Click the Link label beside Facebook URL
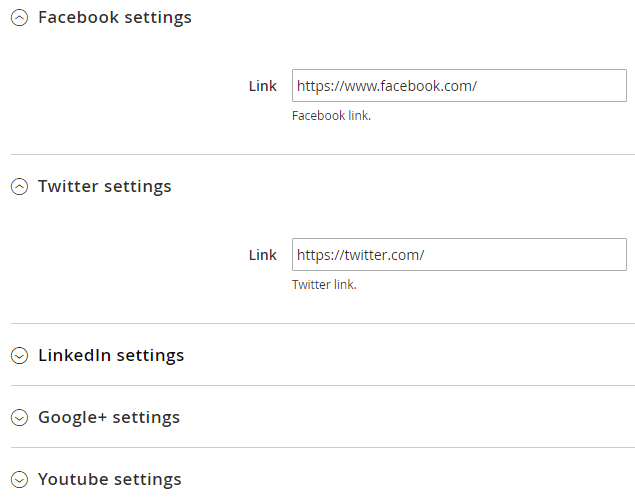 262,86
